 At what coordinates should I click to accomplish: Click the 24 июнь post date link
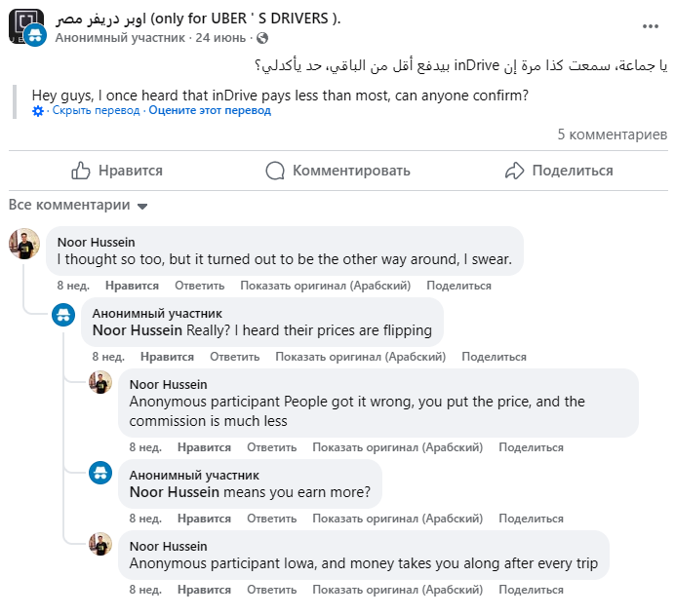220,38
